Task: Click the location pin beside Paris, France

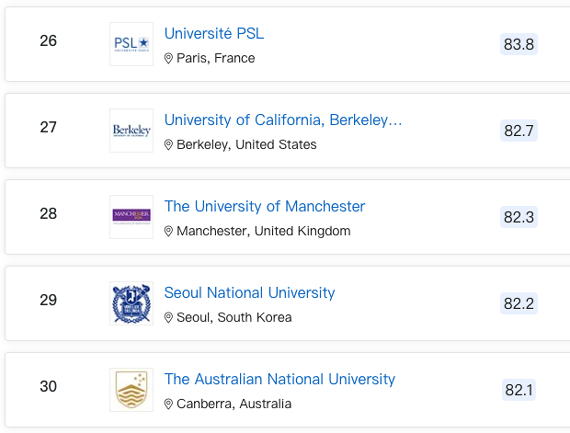Action: [168, 58]
